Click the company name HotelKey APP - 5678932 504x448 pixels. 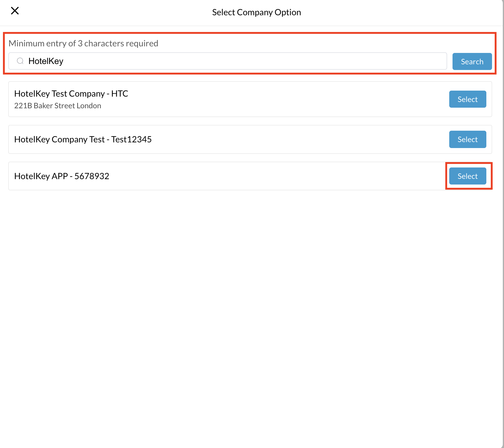[62, 176]
